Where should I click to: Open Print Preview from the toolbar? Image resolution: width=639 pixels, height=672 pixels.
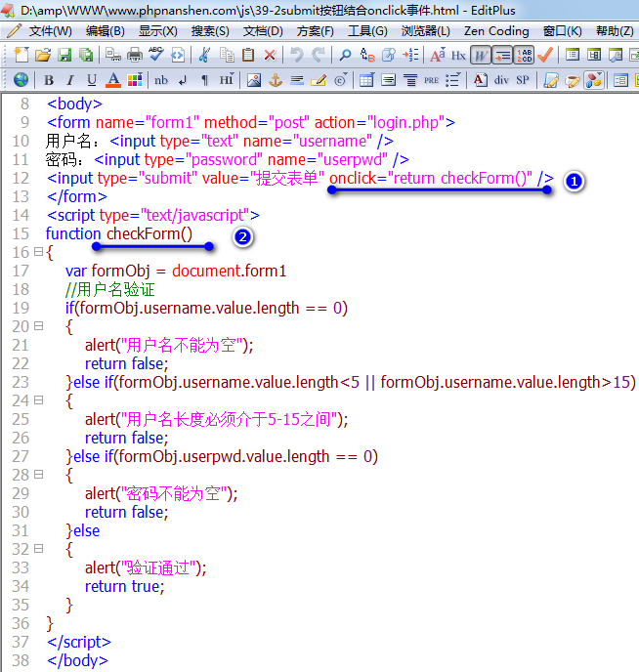click(113, 55)
